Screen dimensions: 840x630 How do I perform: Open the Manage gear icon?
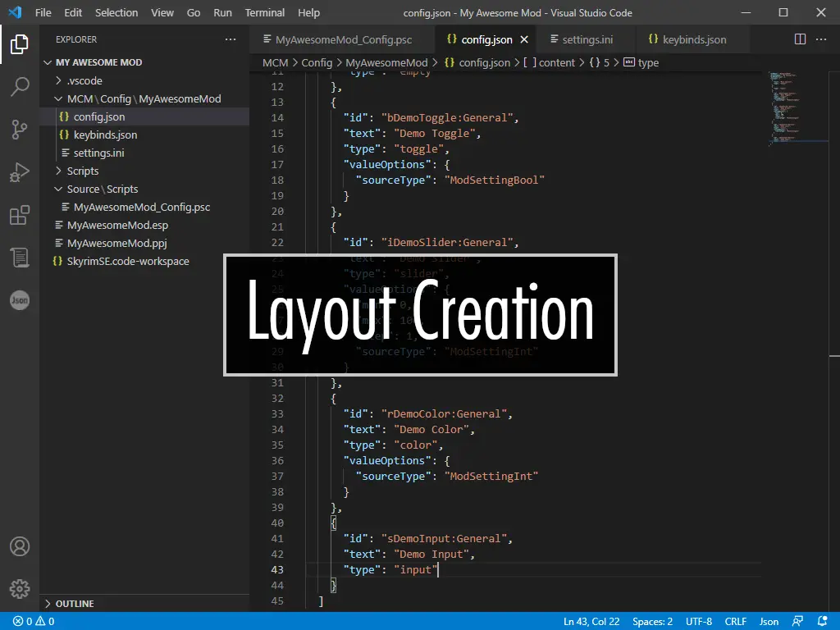[x=20, y=588]
